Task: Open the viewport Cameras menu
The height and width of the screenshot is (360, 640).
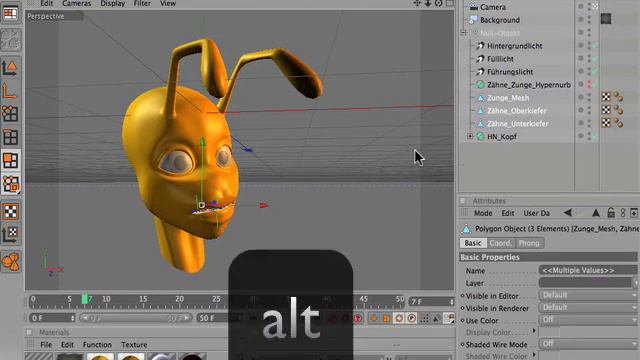Action: point(77,3)
